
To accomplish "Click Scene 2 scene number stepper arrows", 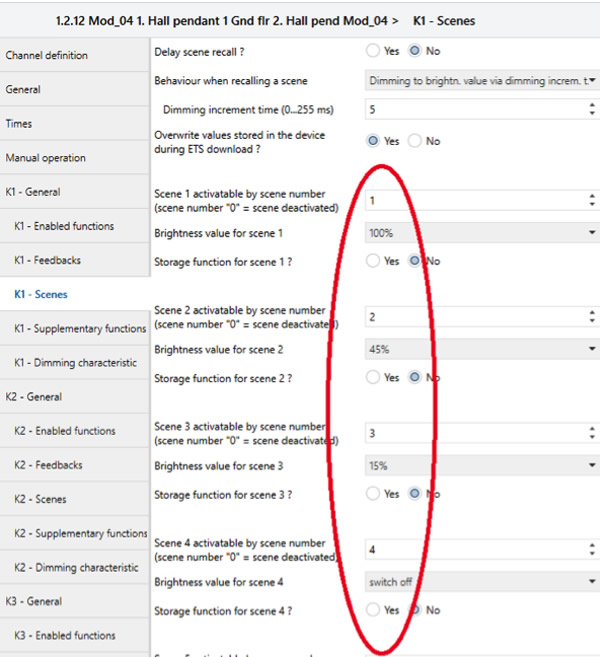I will [x=592, y=317].
